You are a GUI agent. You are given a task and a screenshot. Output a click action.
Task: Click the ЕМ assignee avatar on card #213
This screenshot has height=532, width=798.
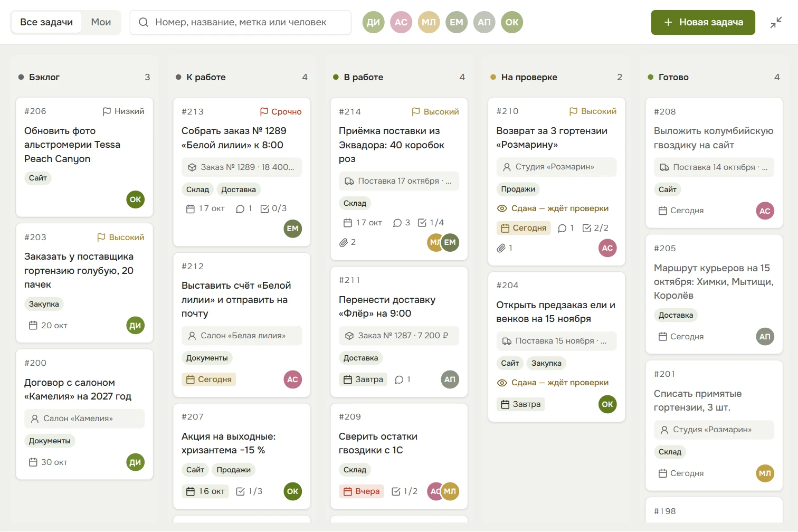[x=293, y=229]
